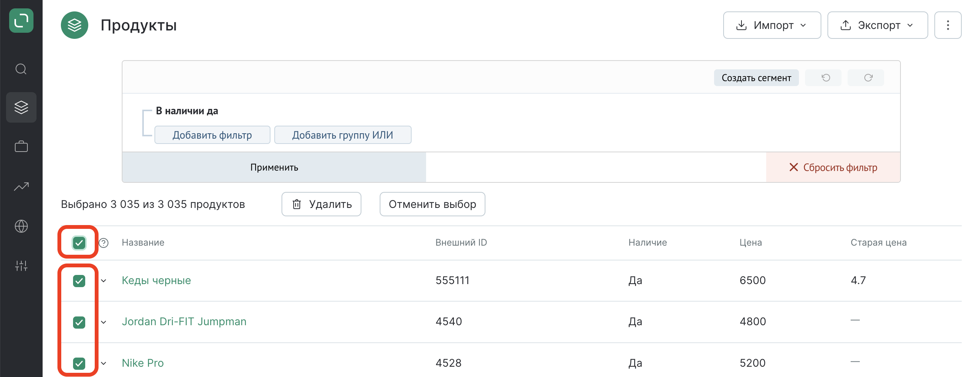Undo filter change with counterclockwise arrow

coord(823,78)
